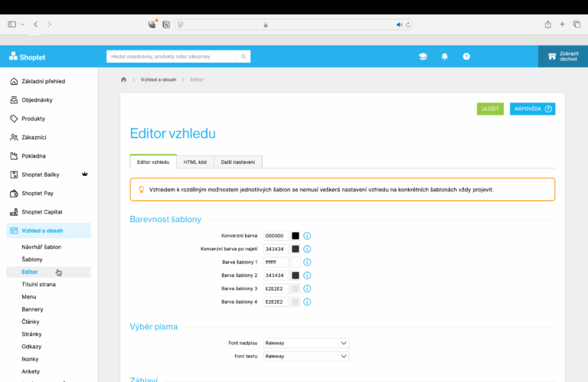Toggle Safari sidebar button
The height and width of the screenshot is (382, 588).
[x=12, y=24]
